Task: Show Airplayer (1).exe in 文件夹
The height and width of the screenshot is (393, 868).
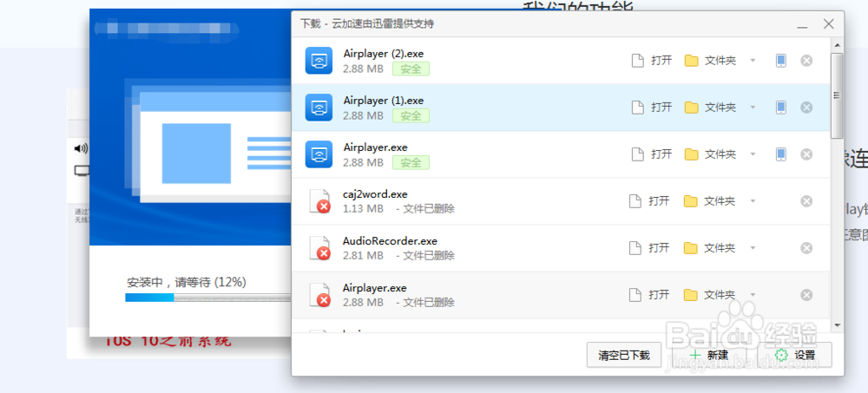Action: pos(710,108)
